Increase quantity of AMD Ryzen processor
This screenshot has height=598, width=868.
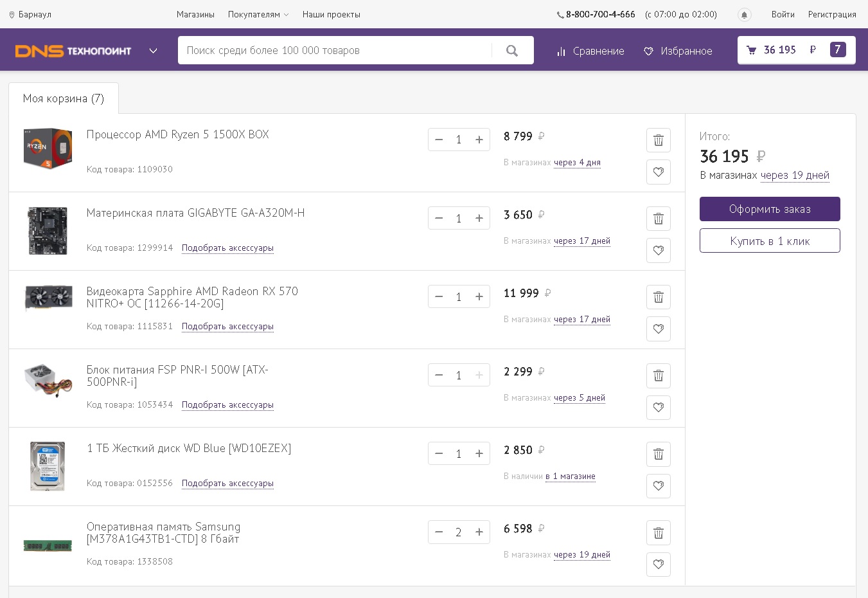[x=479, y=140]
